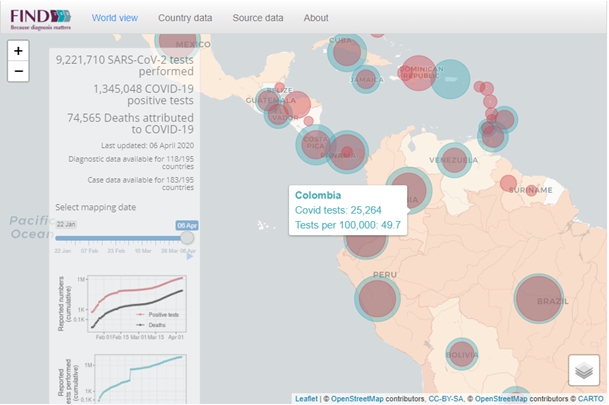The width and height of the screenshot is (609, 405).
Task: Click the Brazil map bubble
Action: point(538,298)
